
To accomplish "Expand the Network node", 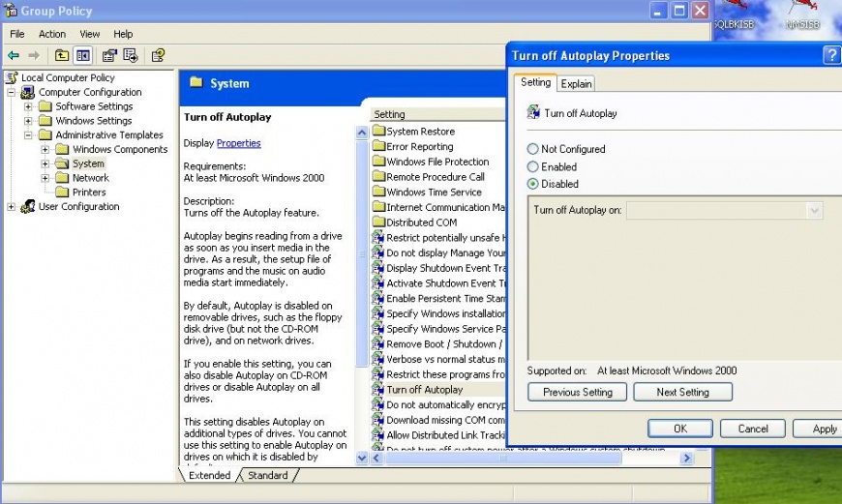I will click(x=45, y=178).
